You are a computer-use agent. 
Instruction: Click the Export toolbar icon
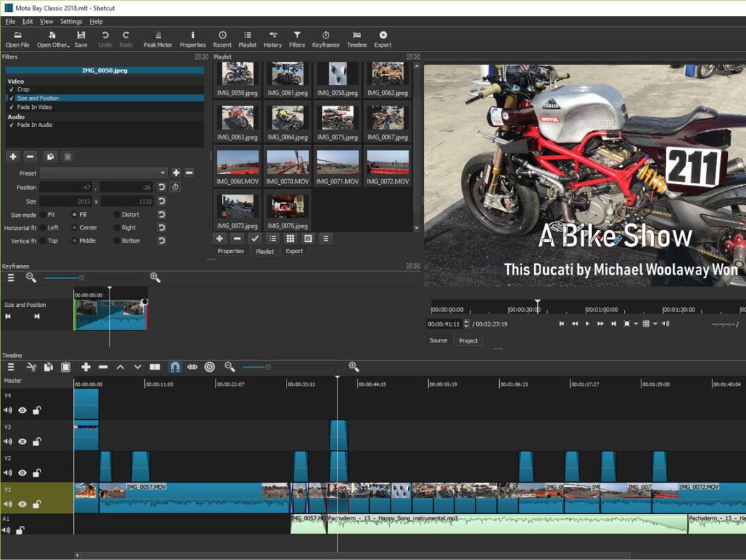click(383, 39)
